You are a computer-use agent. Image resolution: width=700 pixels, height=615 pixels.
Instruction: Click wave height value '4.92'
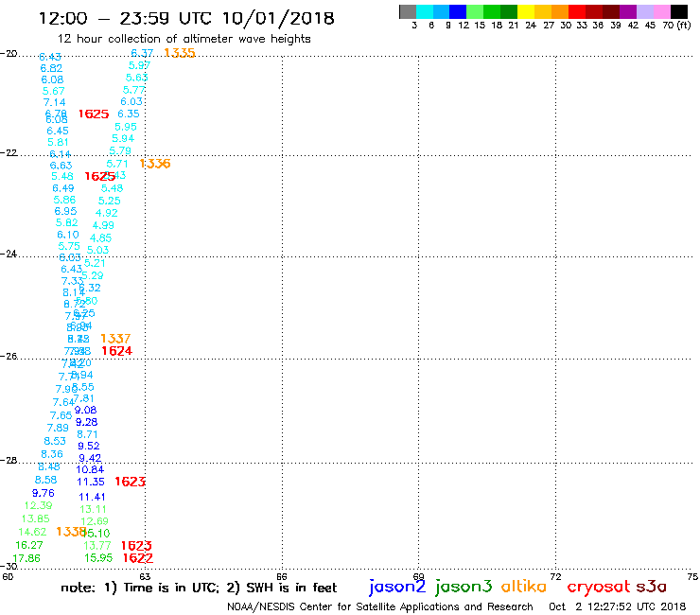click(x=107, y=213)
